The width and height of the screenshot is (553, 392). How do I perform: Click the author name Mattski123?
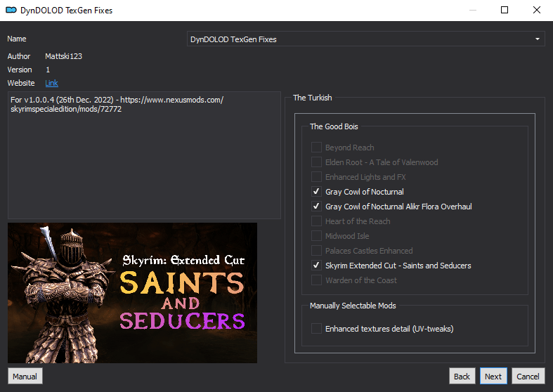point(63,56)
